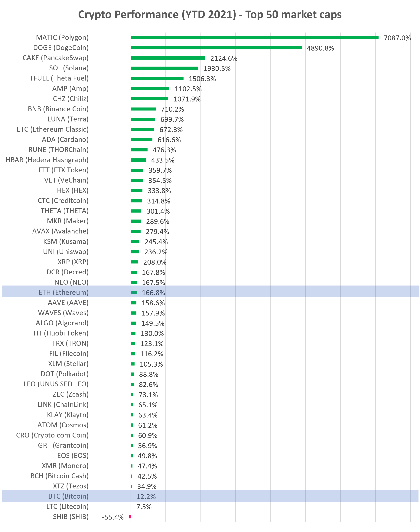
Task: Click the 167.8% Decred value
Action: click(153, 272)
